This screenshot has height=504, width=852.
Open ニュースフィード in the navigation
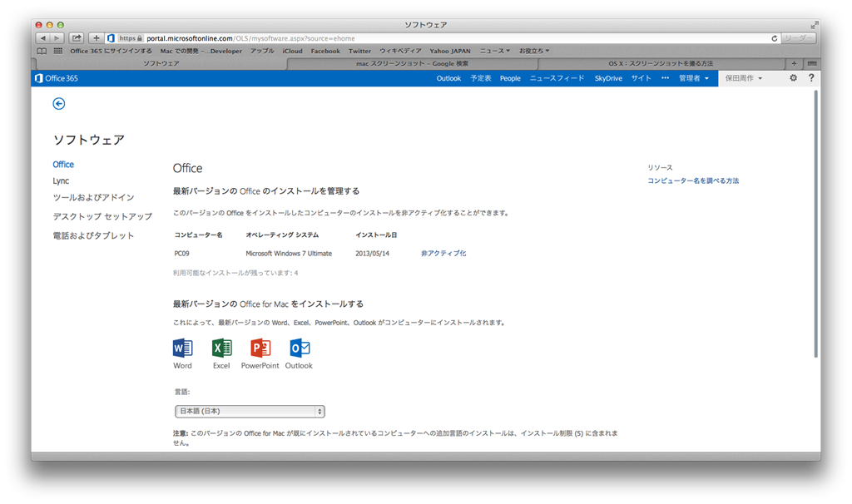557,78
